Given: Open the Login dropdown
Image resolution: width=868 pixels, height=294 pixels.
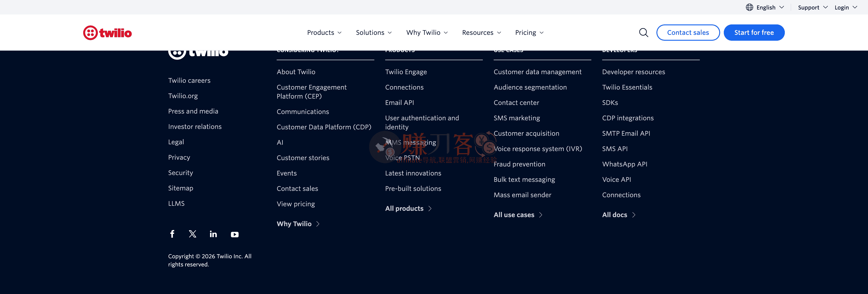Looking at the screenshot, I should coord(845,7).
